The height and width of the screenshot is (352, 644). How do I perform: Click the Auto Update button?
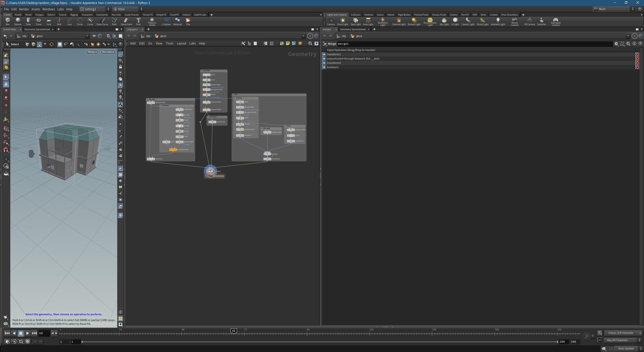626,348
